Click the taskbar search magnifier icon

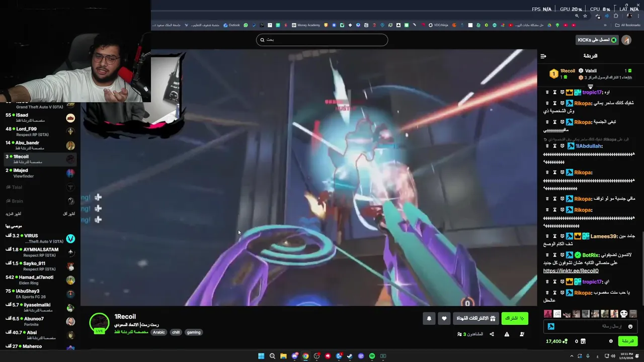272,356
